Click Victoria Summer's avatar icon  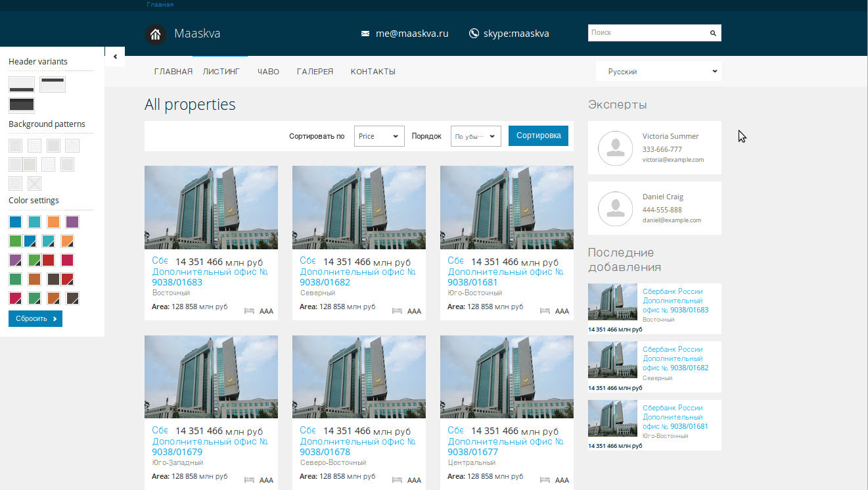click(x=616, y=148)
